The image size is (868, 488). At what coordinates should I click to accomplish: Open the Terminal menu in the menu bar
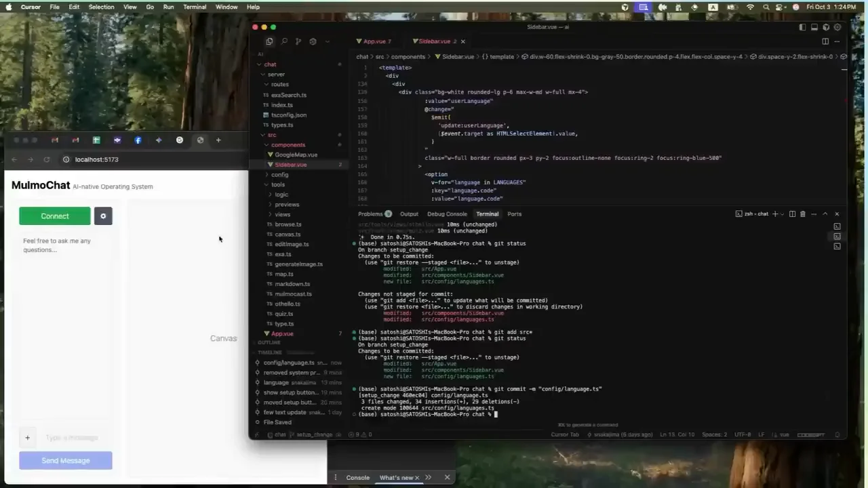pyautogui.click(x=195, y=7)
